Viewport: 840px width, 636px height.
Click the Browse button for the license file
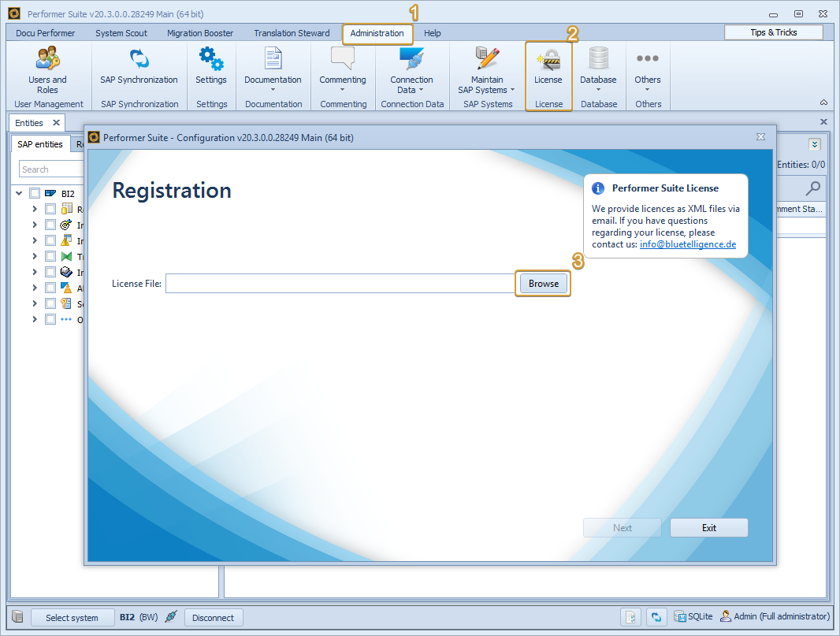(543, 283)
